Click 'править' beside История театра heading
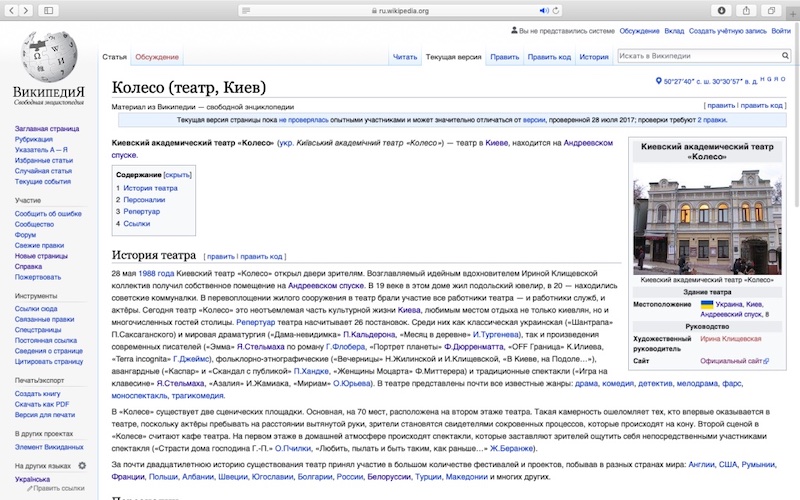The width and height of the screenshot is (800, 500). [x=221, y=257]
